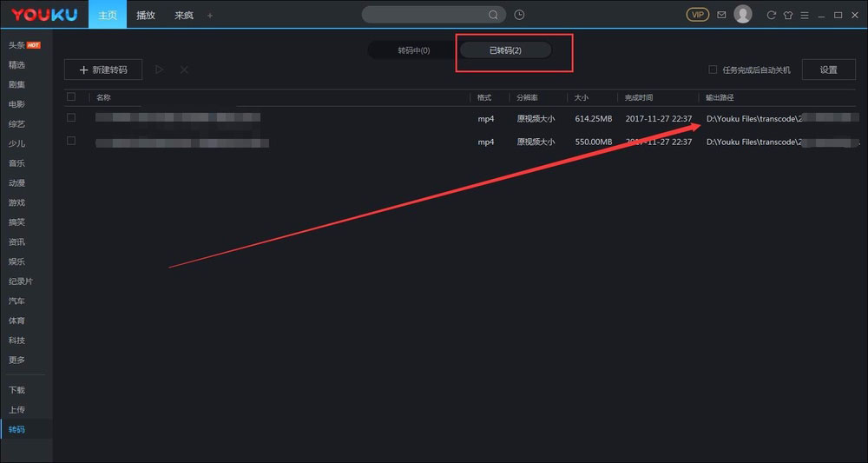Open 精选 in the sidebar

[x=16, y=65]
